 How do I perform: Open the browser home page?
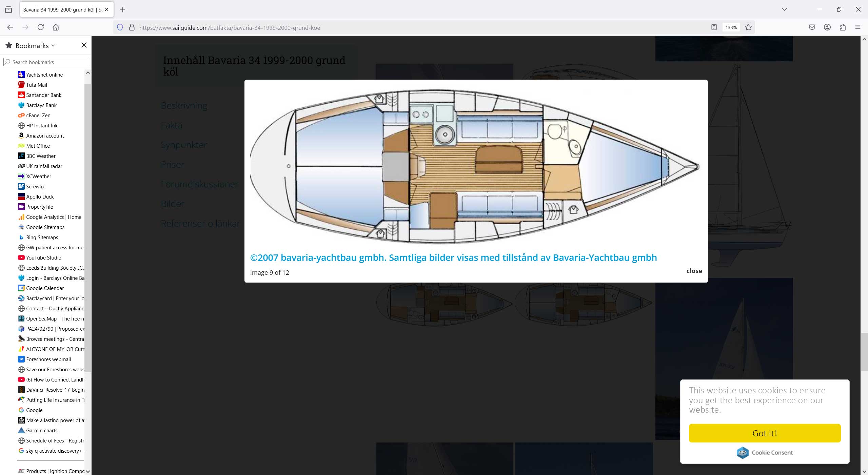point(56,27)
